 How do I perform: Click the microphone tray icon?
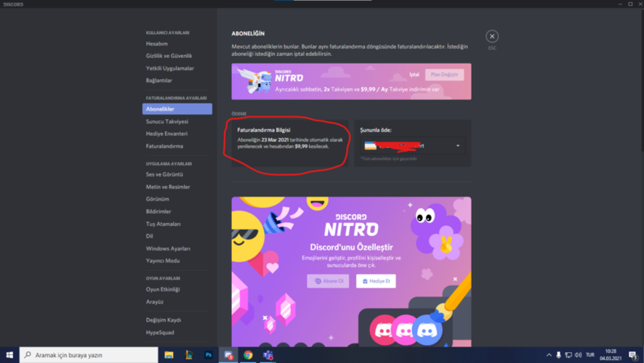tap(558, 355)
